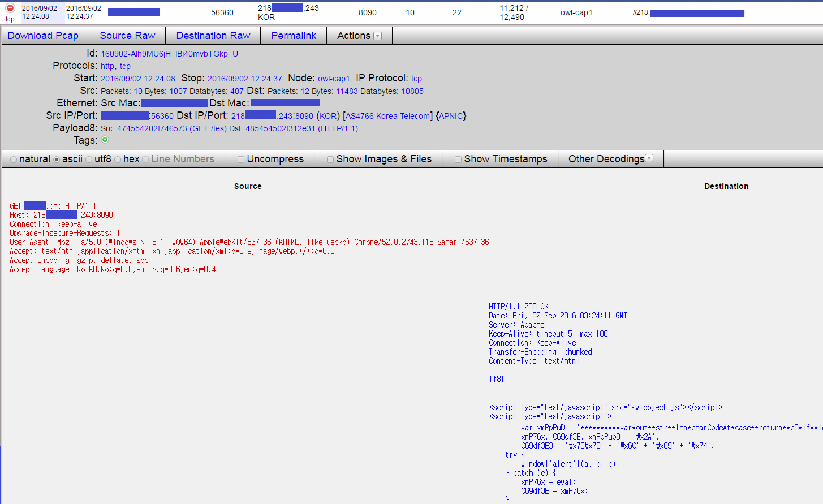This screenshot has height=504, width=823.
Task: Click the Source column heading
Action: [x=248, y=186]
